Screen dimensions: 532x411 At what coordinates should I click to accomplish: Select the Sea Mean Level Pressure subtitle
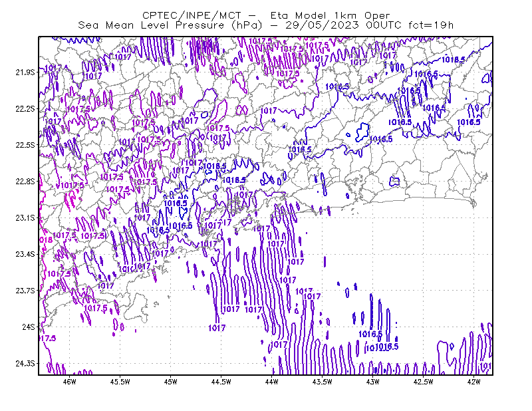point(265,25)
